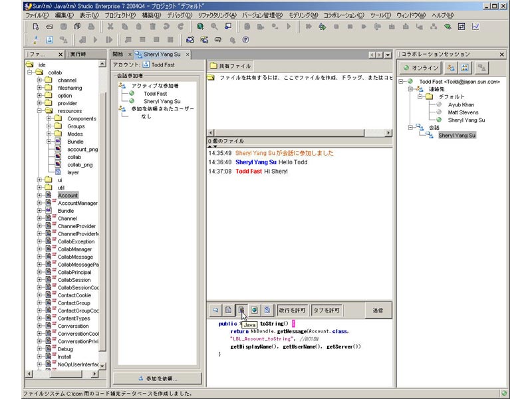
Task: Open the コラボレーション(C) menu
Action: [344, 15]
